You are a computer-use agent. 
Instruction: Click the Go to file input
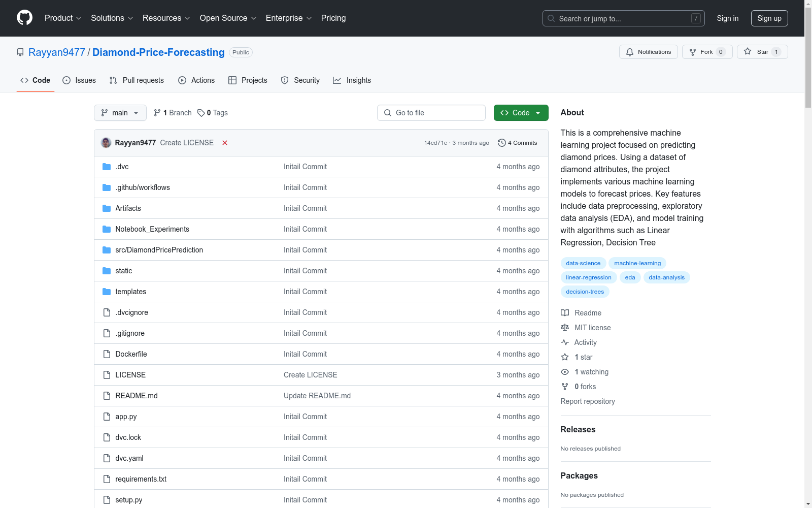click(431, 113)
